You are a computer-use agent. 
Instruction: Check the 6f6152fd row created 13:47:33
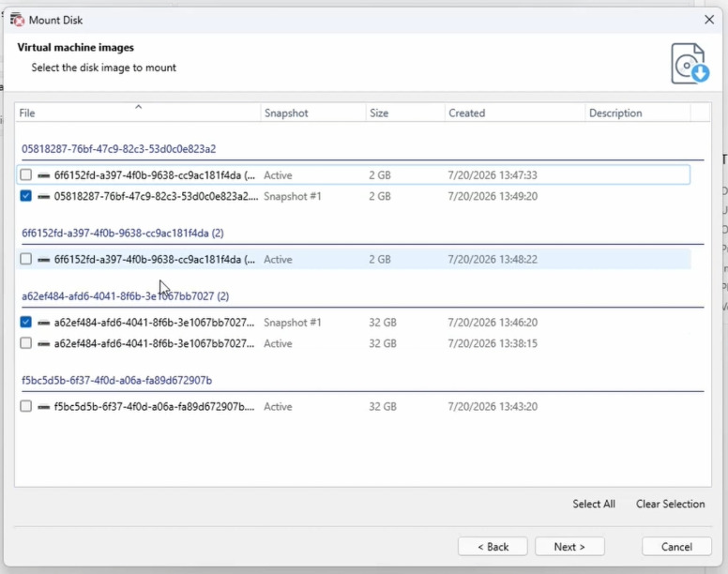coord(26,175)
